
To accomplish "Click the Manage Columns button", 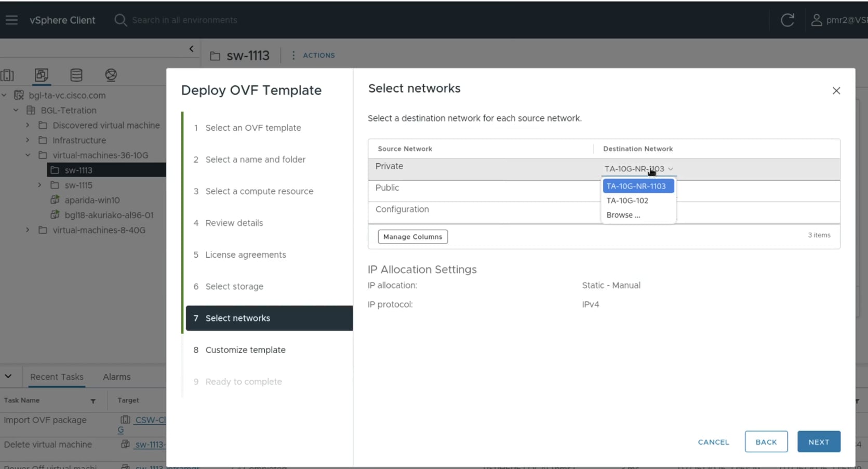I will click(x=412, y=236).
